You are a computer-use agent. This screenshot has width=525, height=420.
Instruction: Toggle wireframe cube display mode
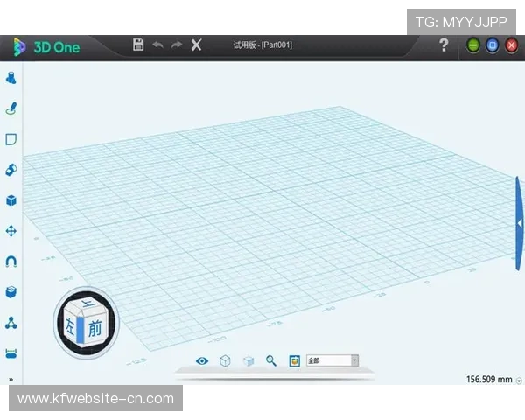225,360
